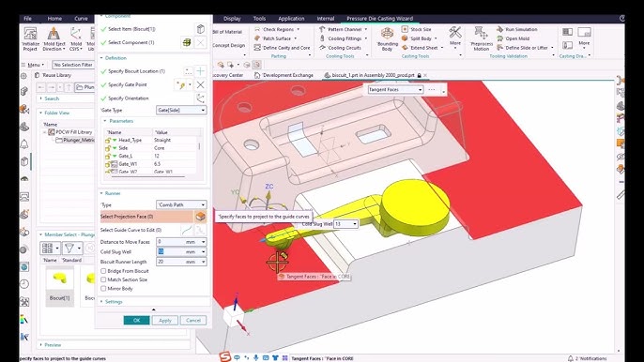This screenshot has width=644, height=362.
Task: Click the Specify Gate Point constructor icon
Action: [180, 84]
